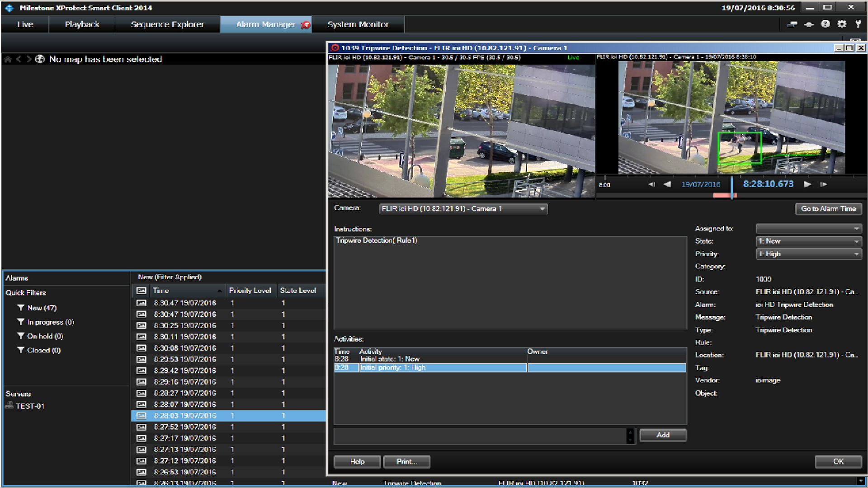868x488 pixels.
Task: Click the Help button in alarm dialog
Action: 357,461
